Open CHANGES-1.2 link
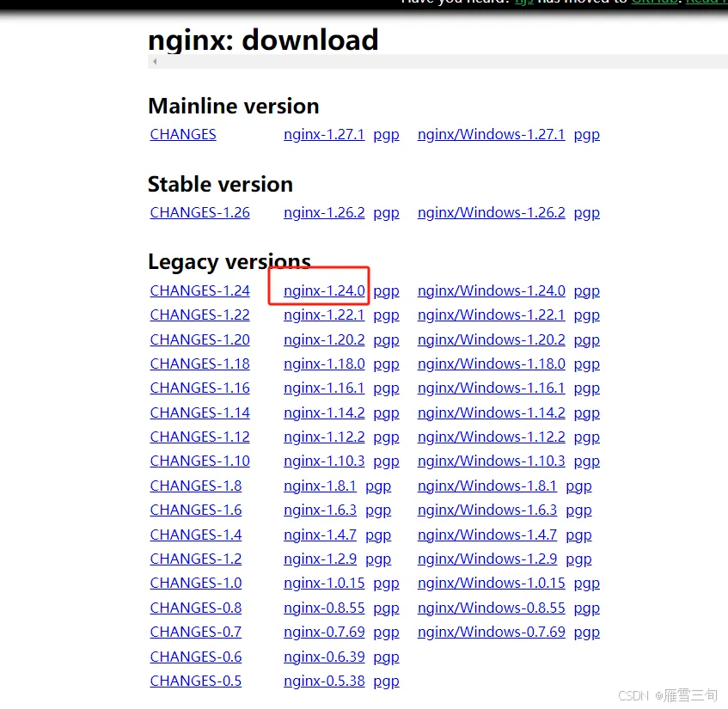This screenshot has height=709, width=728. coord(195,559)
